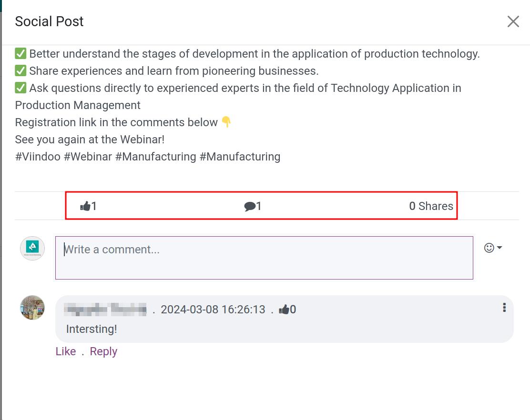
Task: Expand the caret next to the smiley
Action: 499,248
